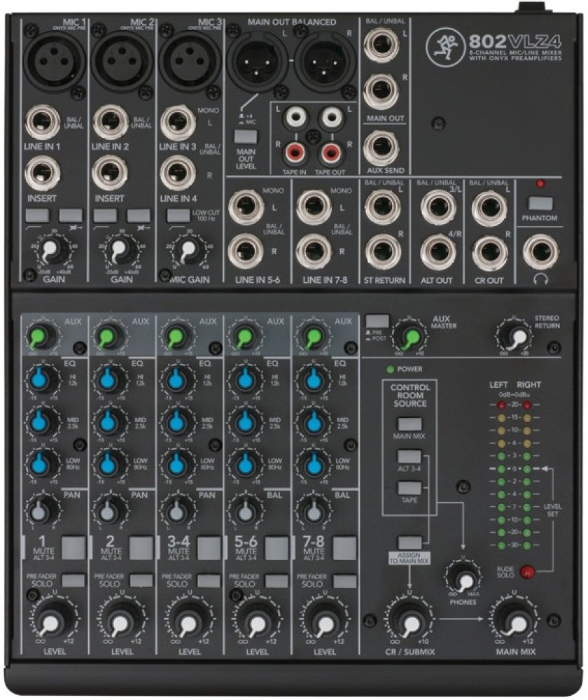Select Tape as control room source
588x700 pixels.
coord(409,489)
